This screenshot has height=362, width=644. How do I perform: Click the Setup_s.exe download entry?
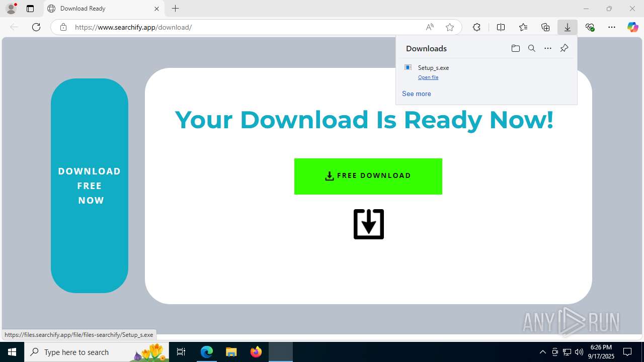click(486, 72)
